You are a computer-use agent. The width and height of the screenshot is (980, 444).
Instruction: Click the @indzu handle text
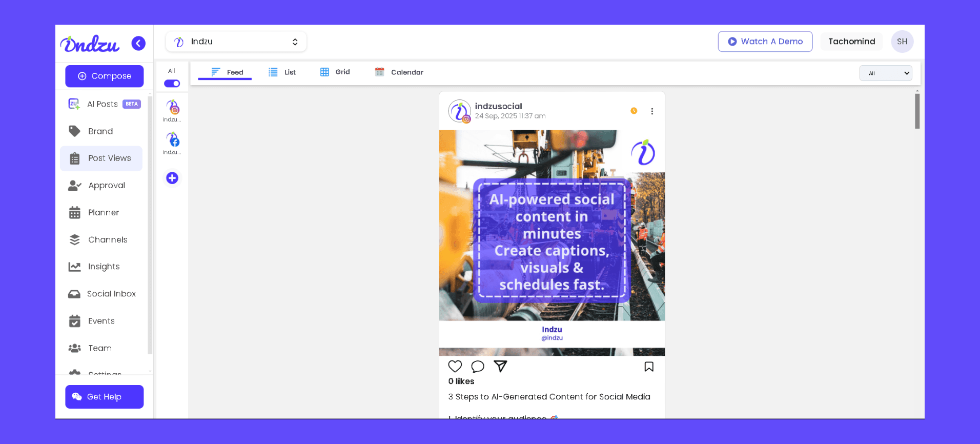(552, 338)
